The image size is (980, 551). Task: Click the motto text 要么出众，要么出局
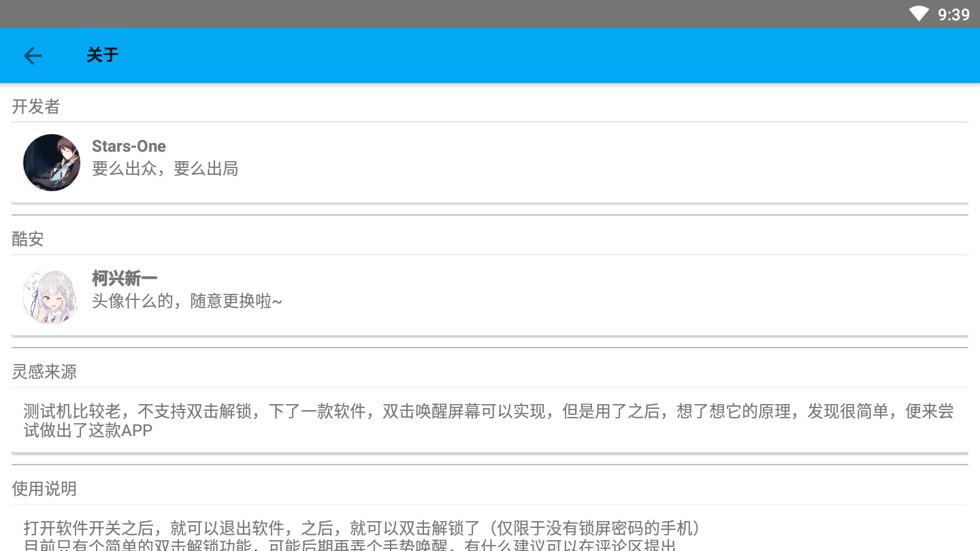165,169
